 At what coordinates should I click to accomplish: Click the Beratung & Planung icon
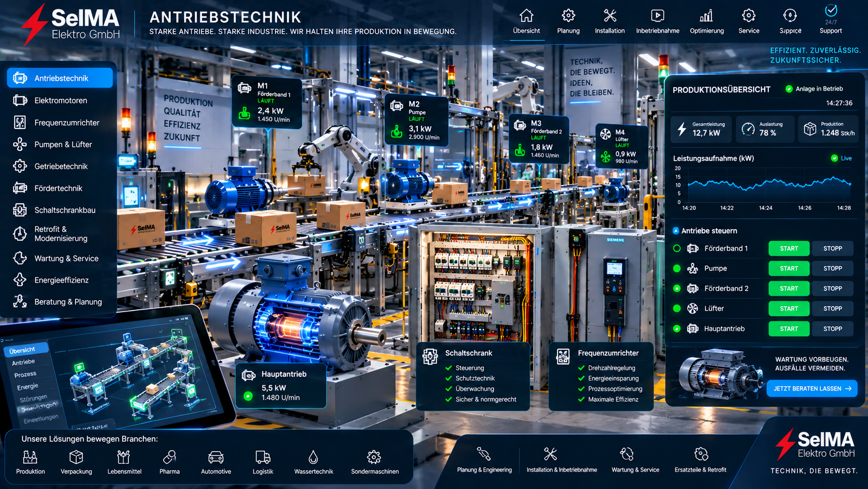point(20,302)
